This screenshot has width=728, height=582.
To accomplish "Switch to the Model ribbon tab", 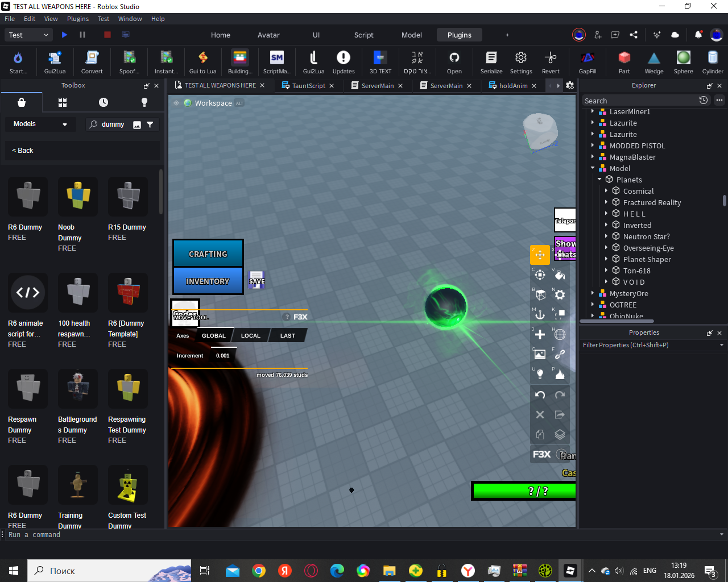I will (412, 35).
